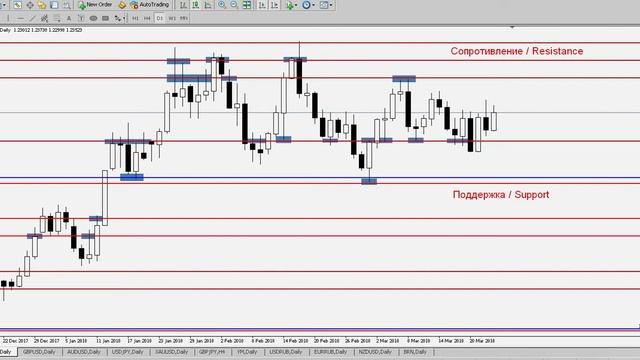Image resolution: width=640 pixels, height=360 pixels.
Task: Toggle the AutoTrading button
Action: pos(149,5)
